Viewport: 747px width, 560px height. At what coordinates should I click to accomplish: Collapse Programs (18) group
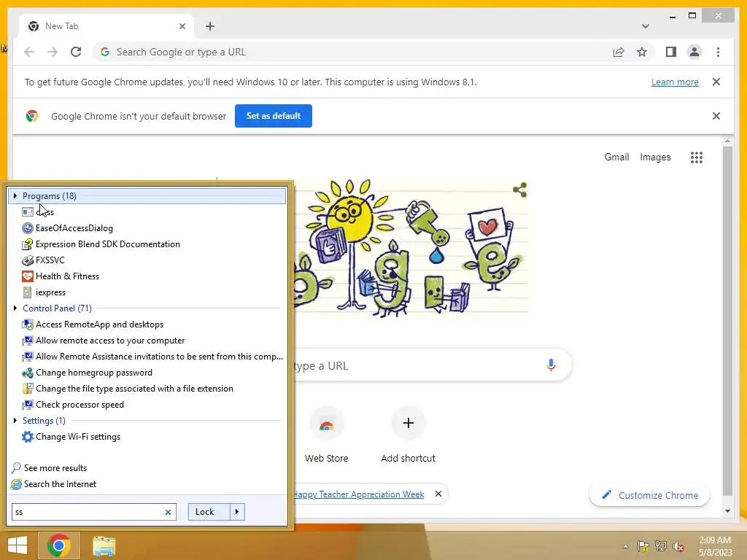click(15, 195)
